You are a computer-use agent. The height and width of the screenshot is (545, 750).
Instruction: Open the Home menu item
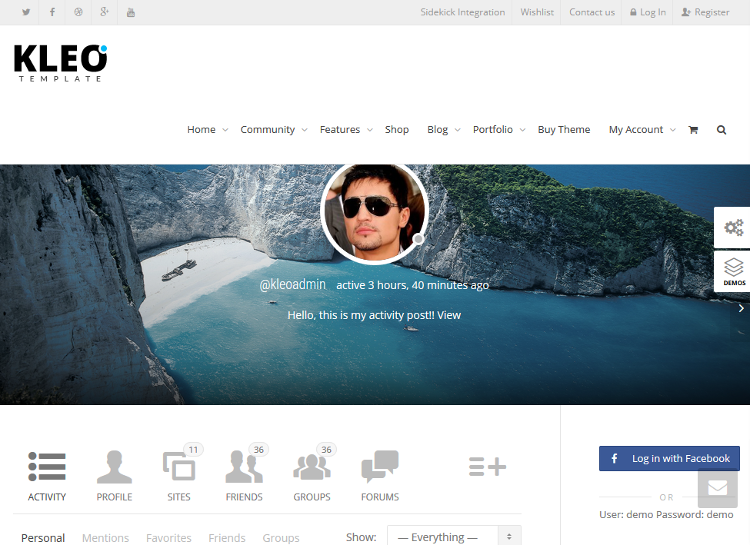[x=201, y=130]
